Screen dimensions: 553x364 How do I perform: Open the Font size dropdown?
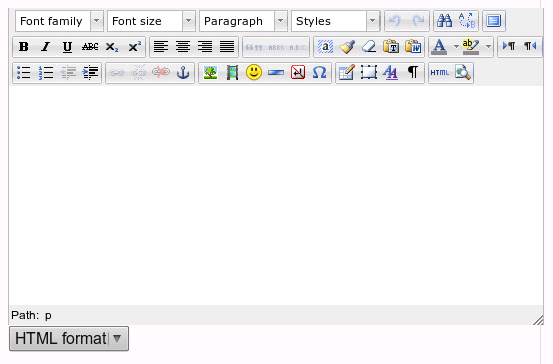(x=151, y=21)
